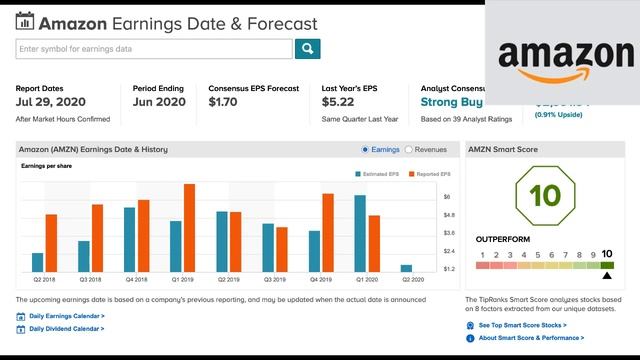Click the Estimated EPS legend square

[358, 174]
